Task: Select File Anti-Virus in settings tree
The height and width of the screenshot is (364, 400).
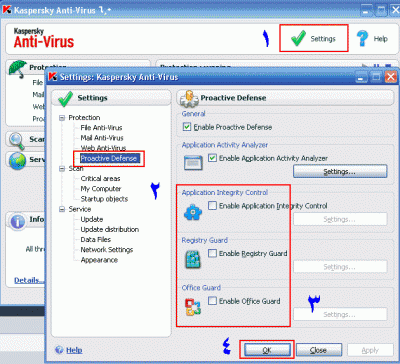Action: click(x=101, y=128)
